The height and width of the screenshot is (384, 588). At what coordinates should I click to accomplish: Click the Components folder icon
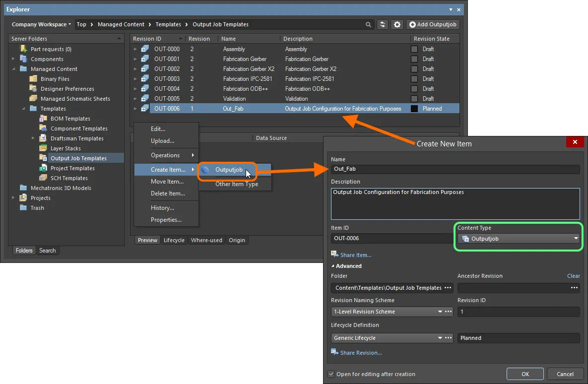pos(23,59)
